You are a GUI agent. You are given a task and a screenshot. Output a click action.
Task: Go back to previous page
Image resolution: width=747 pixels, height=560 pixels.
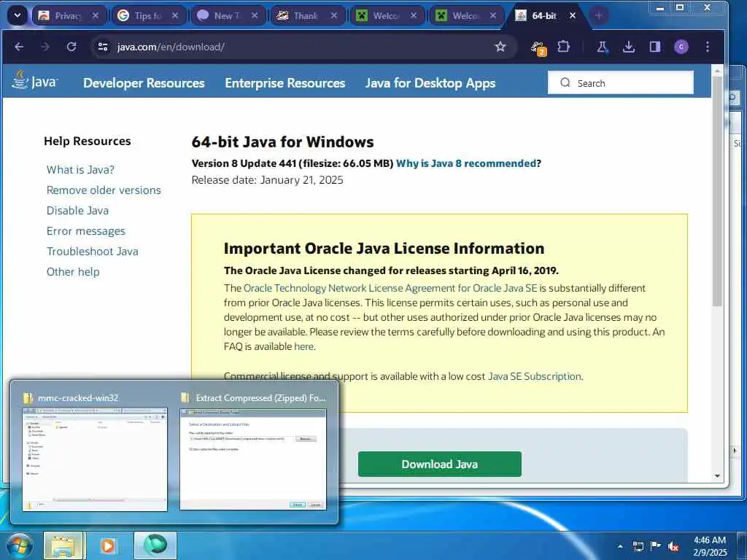(19, 47)
